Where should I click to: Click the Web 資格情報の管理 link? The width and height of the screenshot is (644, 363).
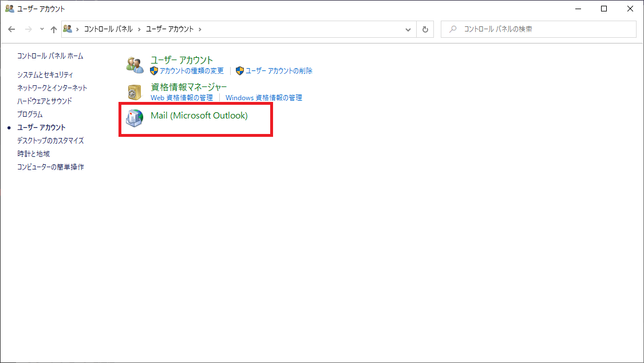point(181,98)
